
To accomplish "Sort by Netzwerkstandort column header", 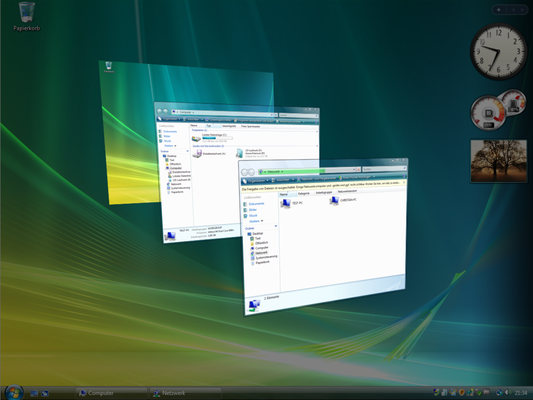I will coord(347,191).
